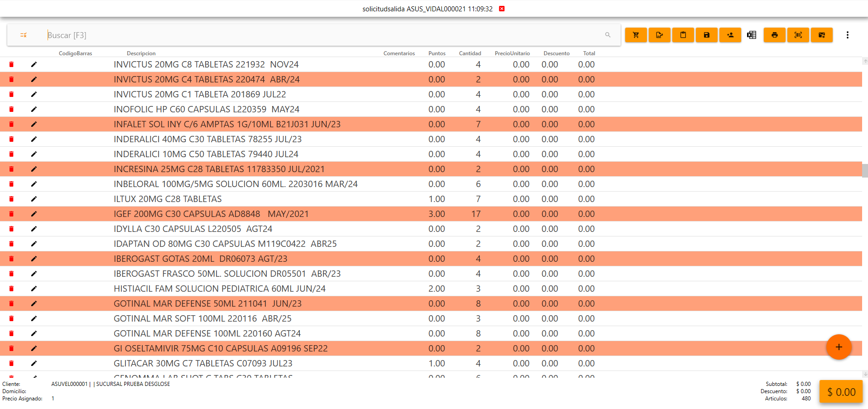This screenshot has height=409, width=868.
Task: Open the three-dot overflow menu
Action: 847,35
